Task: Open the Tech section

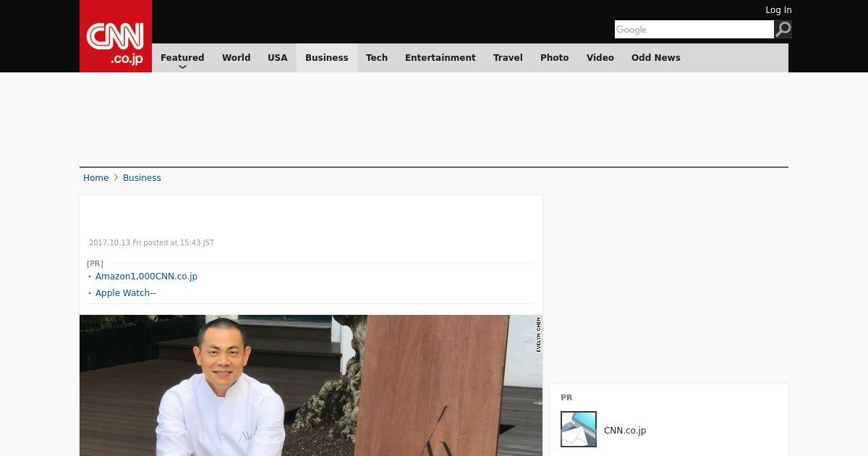Action: (x=377, y=58)
